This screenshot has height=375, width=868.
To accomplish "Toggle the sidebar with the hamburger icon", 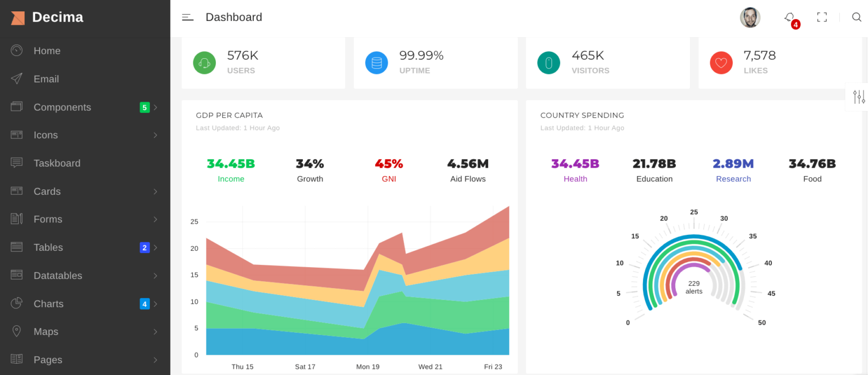I will tap(187, 17).
